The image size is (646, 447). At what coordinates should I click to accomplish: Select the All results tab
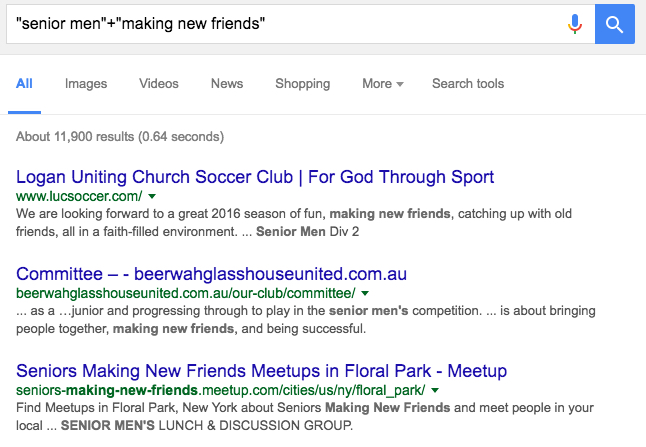pyautogui.click(x=24, y=84)
